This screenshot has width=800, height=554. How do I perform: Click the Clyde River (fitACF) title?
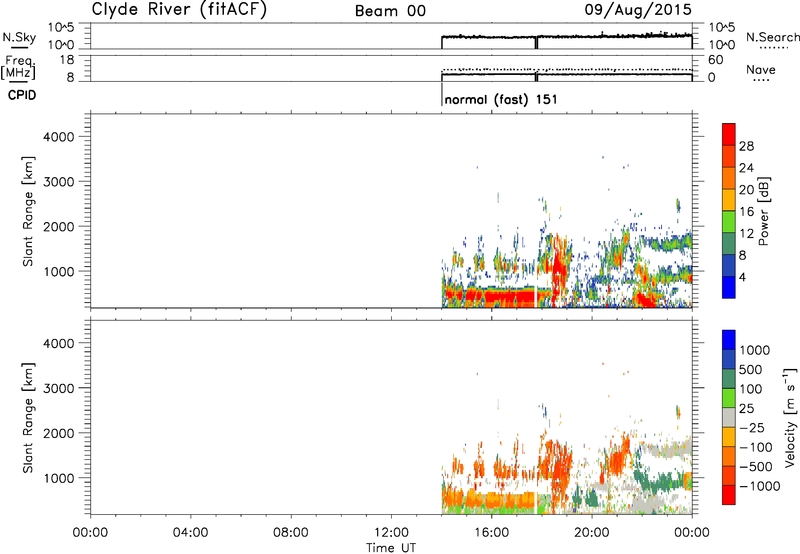[x=179, y=9]
